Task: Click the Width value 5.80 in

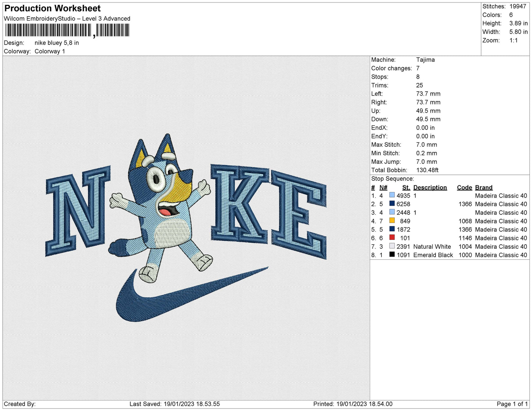Action: click(518, 32)
